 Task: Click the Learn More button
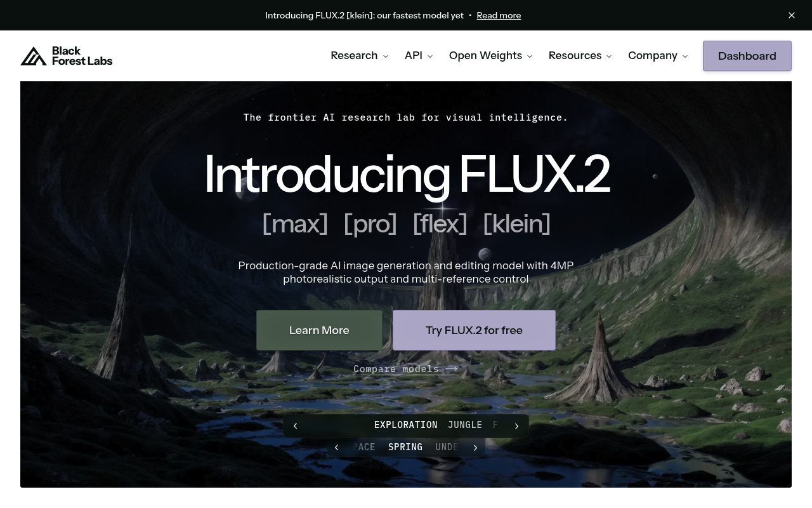point(319,330)
